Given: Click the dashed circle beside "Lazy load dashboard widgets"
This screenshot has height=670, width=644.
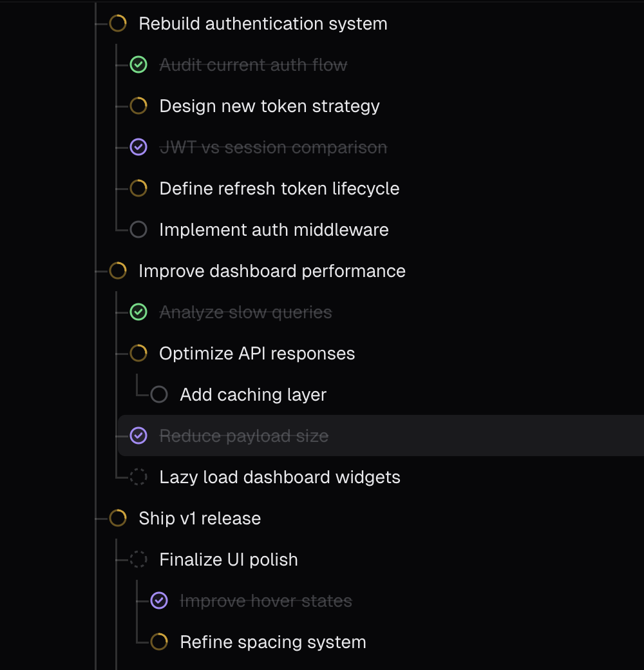Looking at the screenshot, I should [x=138, y=477].
